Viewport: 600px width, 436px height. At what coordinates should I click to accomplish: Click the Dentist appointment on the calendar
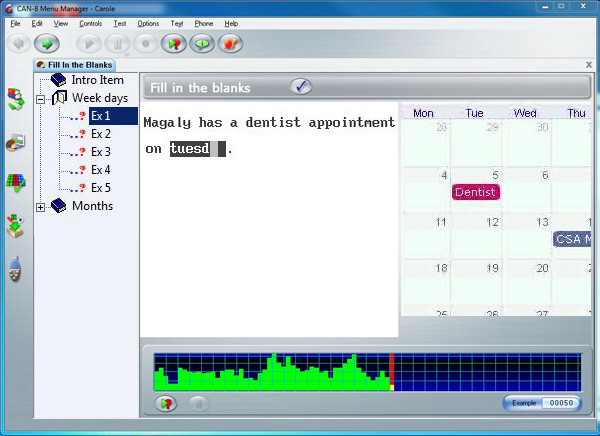[474, 192]
